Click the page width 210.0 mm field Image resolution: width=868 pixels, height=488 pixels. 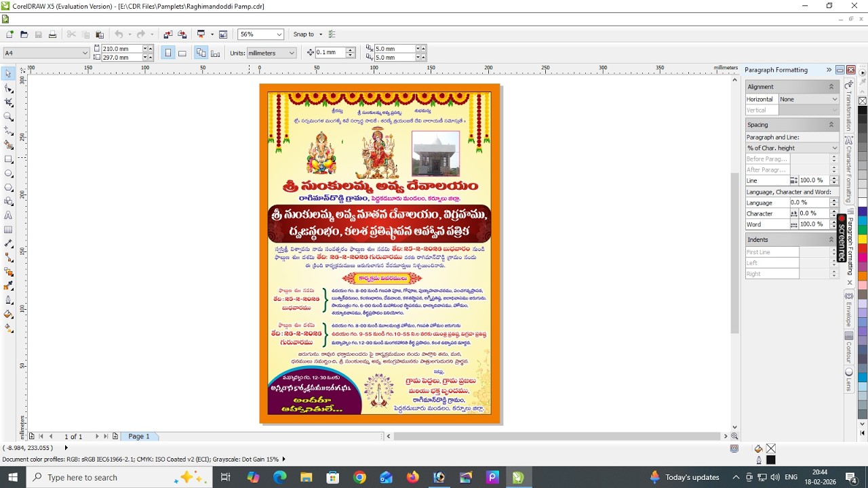click(x=121, y=49)
